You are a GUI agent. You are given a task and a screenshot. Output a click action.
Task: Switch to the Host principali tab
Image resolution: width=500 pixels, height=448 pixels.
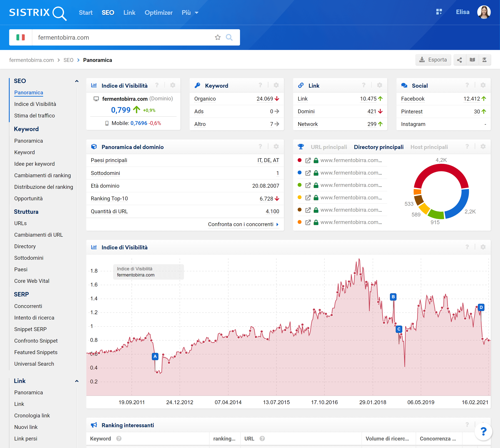pyautogui.click(x=429, y=147)
